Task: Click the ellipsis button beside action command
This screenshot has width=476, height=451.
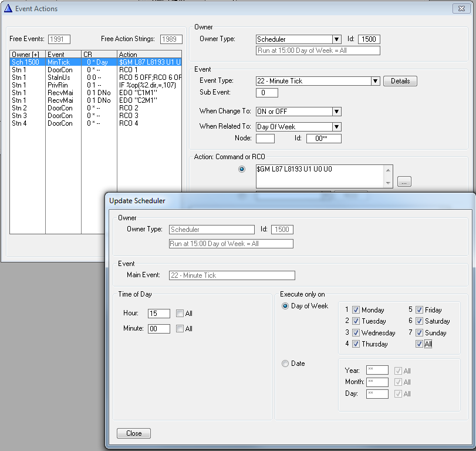Action: coord(404,182)
